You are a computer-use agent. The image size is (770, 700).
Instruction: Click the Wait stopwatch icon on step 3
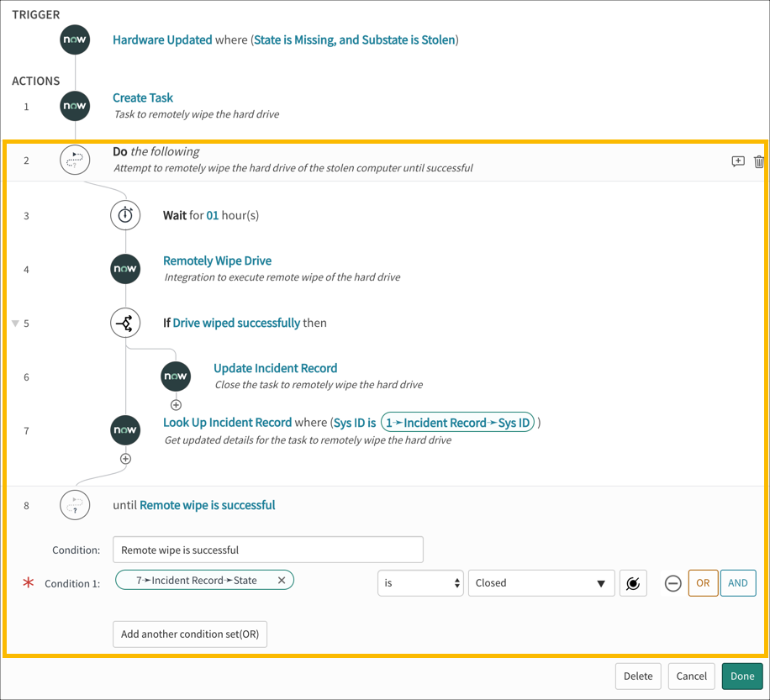(x=125, y=215)
